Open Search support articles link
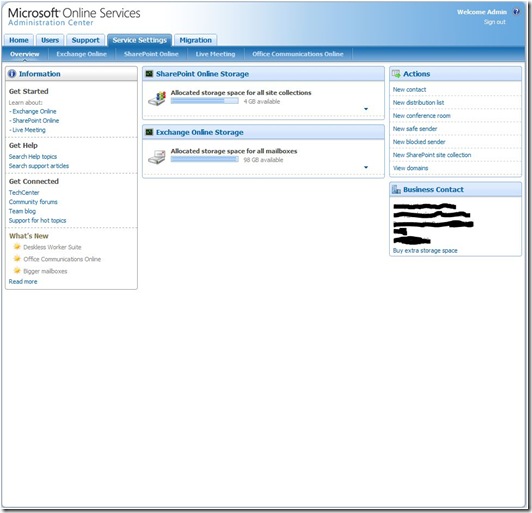 pyautogui.click(x=39, y=166)
